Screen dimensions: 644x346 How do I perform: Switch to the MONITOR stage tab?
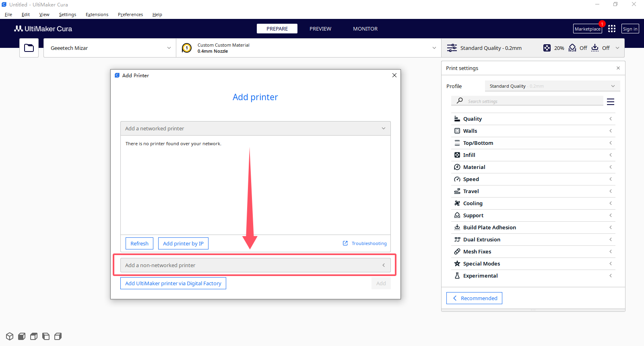pyautogui.click(x=365, y=29)
